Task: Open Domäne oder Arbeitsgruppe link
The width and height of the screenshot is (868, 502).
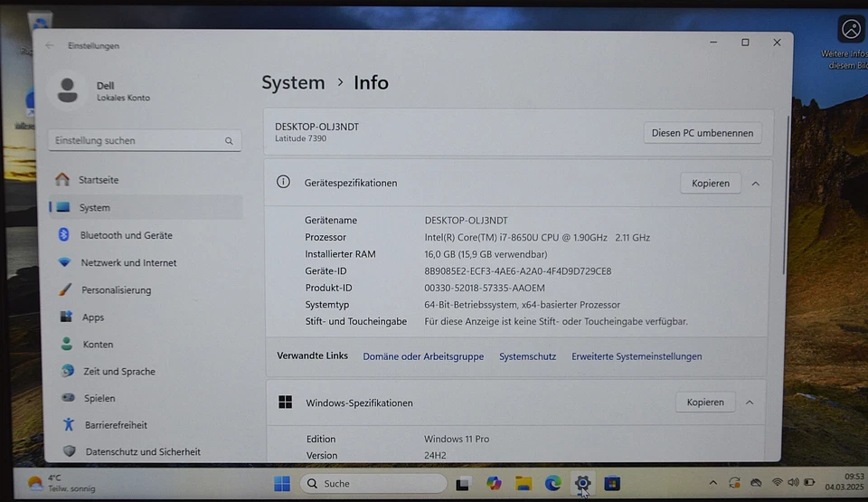Action: tap(423, 356)
